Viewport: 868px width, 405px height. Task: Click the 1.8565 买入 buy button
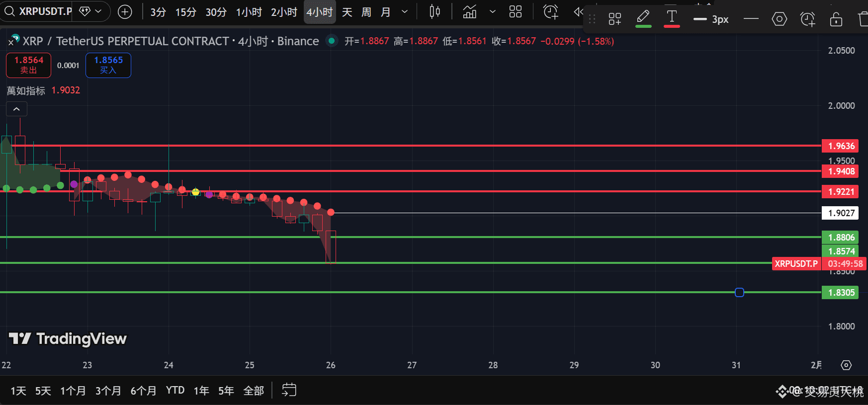108,65
